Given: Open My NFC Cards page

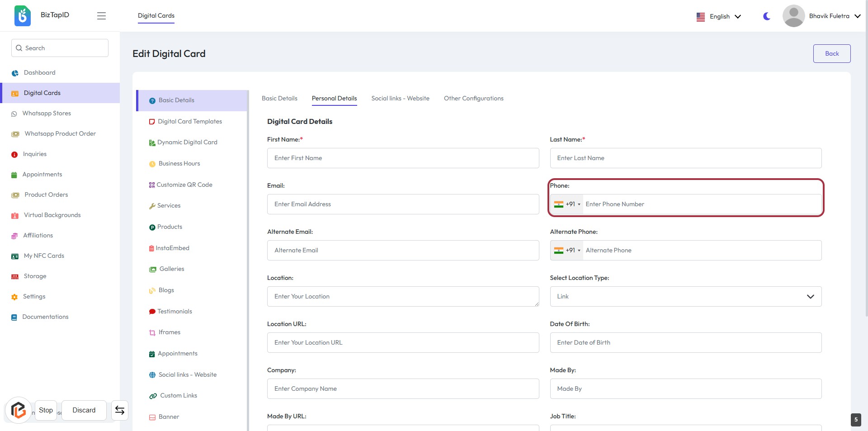Looking at the screenshot, I should [x=44, y=256].
